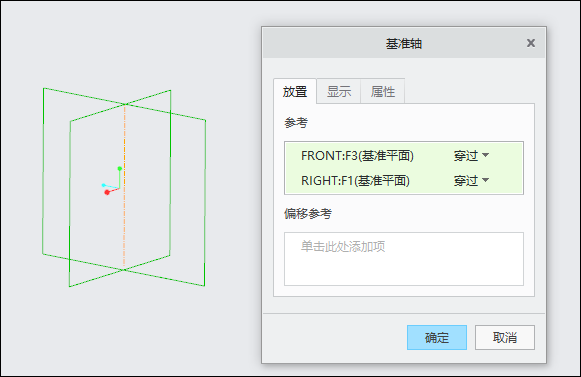Switch to the 显示 tab
Screen dimensions: 581x377
coord(339,91)
